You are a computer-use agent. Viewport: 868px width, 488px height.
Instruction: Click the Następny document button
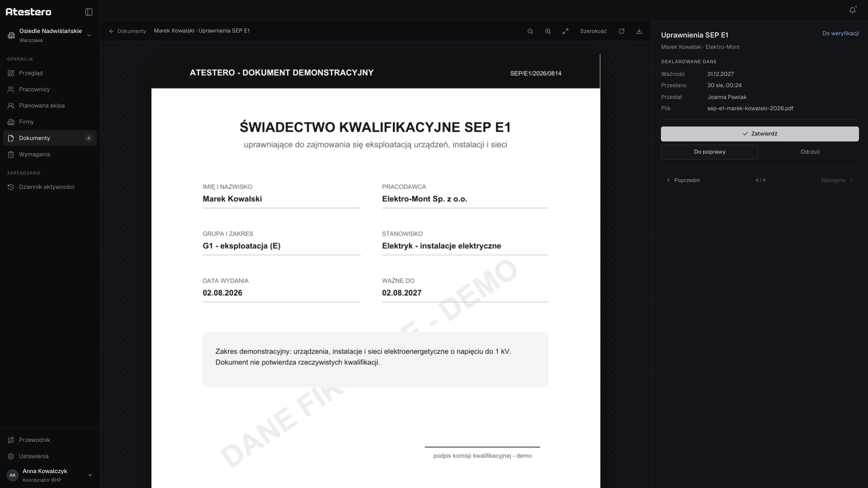point(837,180)
